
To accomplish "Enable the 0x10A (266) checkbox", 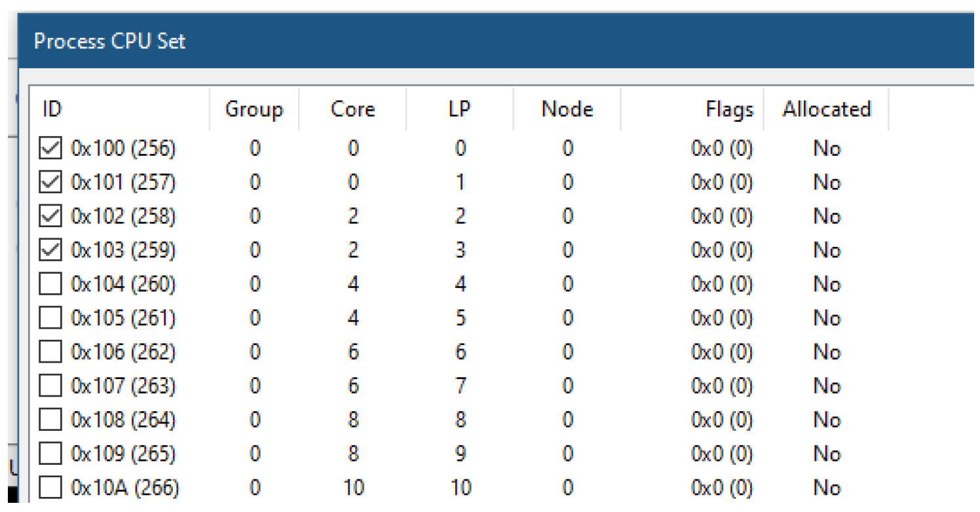I will coord(50,488).
